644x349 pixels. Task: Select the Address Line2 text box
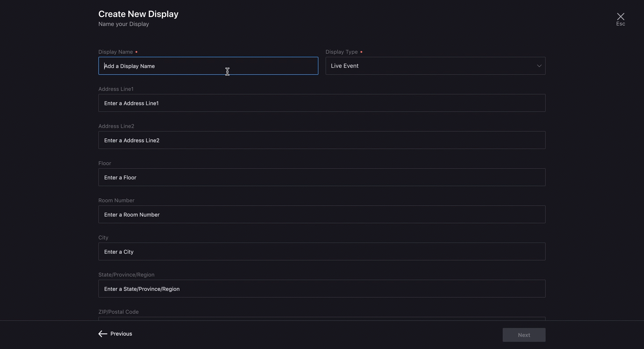click(322, 140)
